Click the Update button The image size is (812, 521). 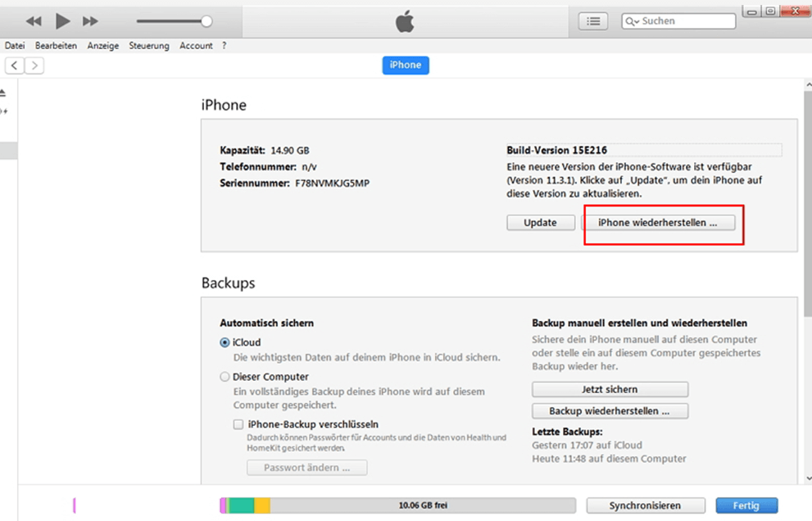(x=540, y=223)
